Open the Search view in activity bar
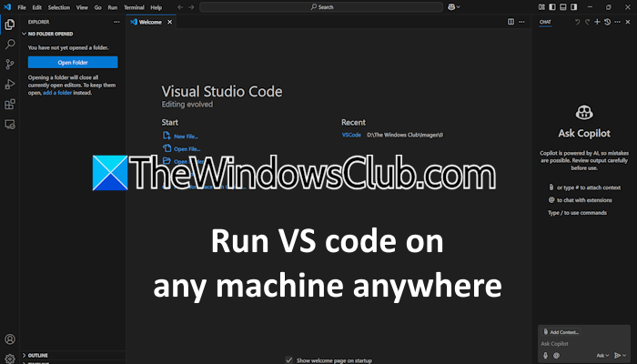Screen dimensions: 637x364 [10, 45]
